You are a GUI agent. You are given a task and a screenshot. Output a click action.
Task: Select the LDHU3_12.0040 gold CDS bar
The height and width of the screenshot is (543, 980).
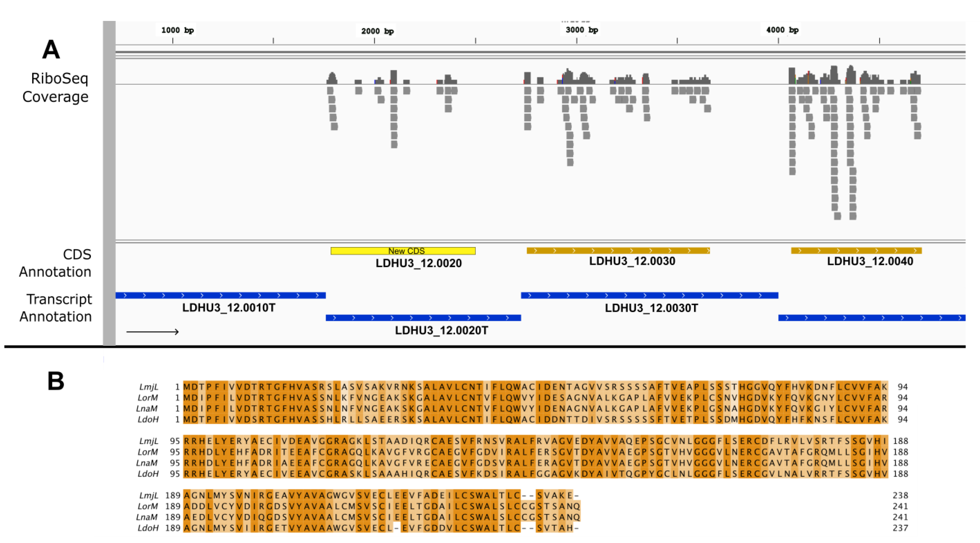click(856, 251)
